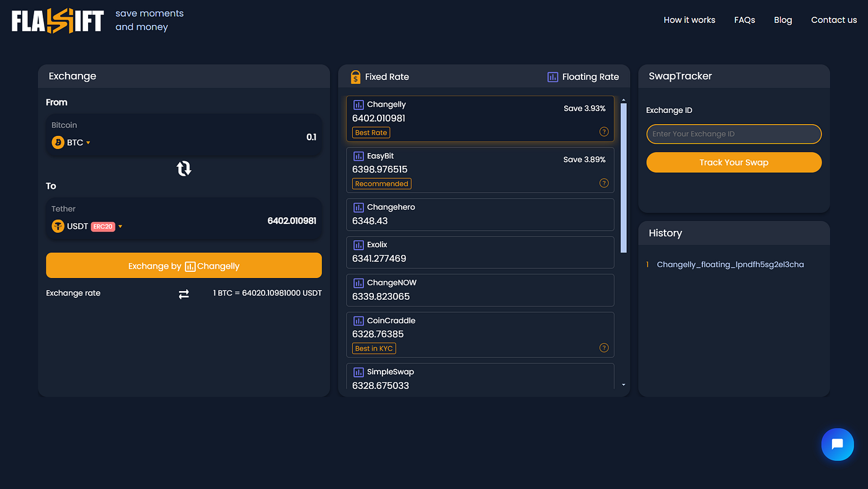This screenshot has height=489, width=868.
Task: Click the EasyBit chart icon
Action: tap(358, 156)
